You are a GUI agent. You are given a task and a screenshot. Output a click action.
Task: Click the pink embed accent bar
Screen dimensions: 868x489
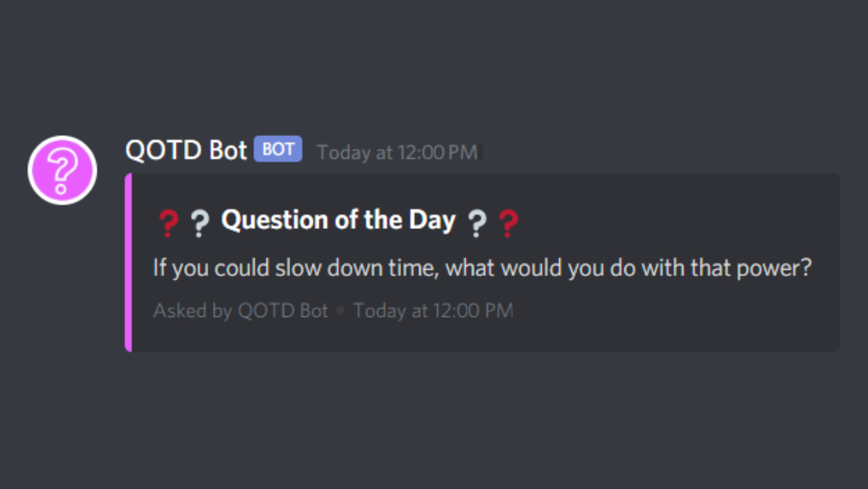(x=128, y=262)
